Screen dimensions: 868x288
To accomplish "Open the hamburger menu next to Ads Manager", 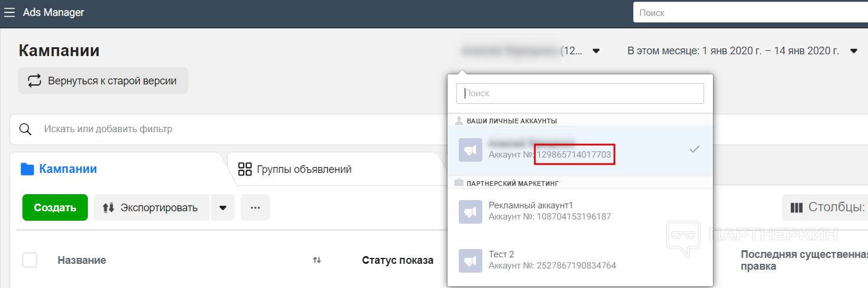I will pos(9,12).
